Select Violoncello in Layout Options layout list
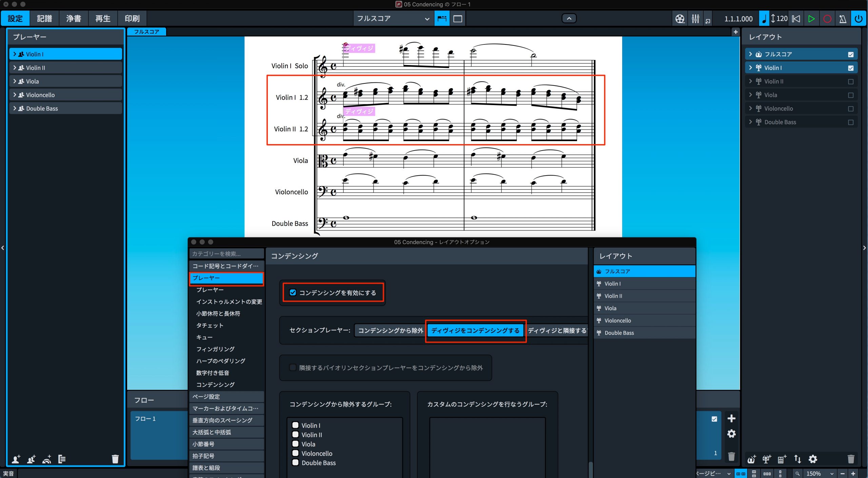This screenshot has height=478, width=868. (x=644, y=320)
